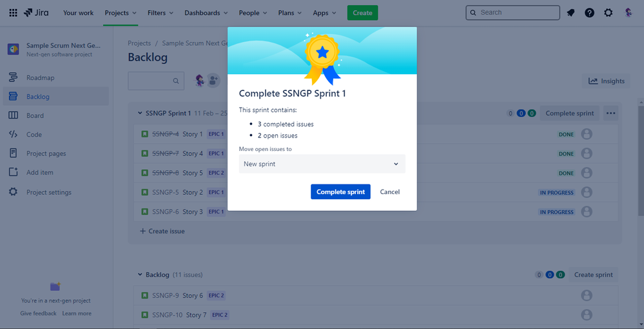Click the EPIC 2 label on SSNGP-9
Viewport: 644px width, 329px height.
tap(217, 295)
